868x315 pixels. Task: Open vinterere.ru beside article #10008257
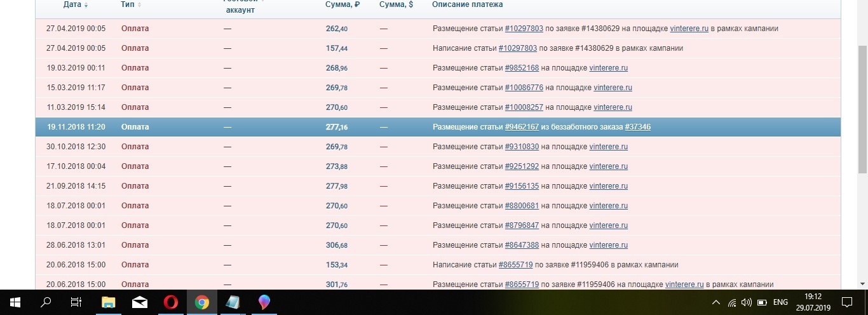tap(613, 107)
